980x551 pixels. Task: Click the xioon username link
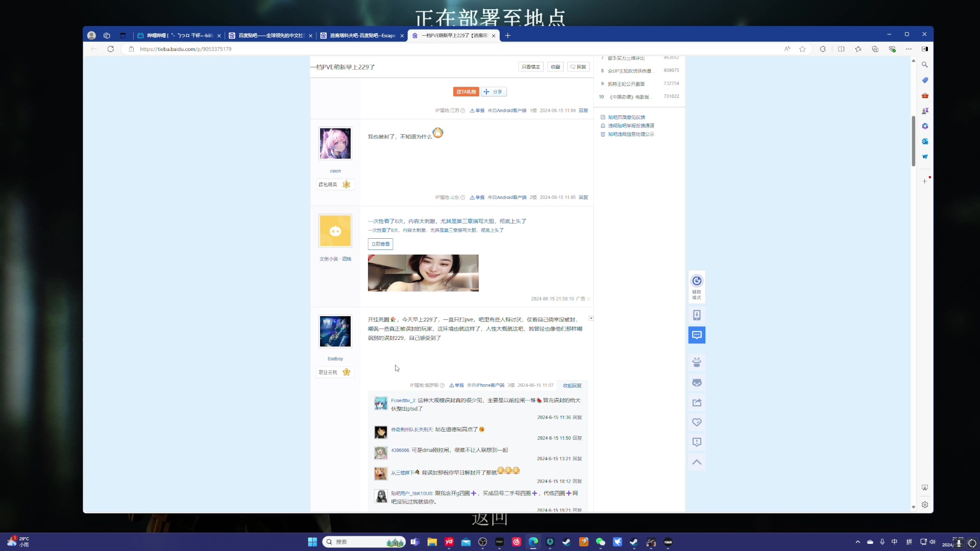(335, 171)
